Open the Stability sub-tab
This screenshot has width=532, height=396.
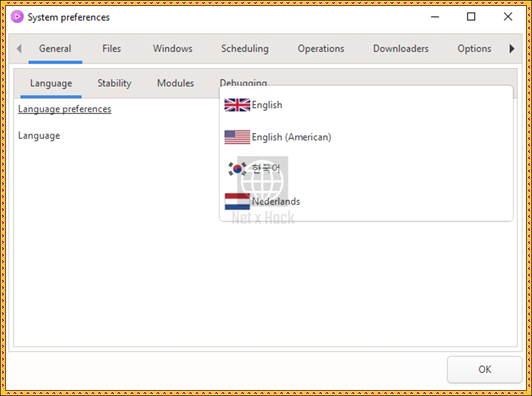(114, 83)
